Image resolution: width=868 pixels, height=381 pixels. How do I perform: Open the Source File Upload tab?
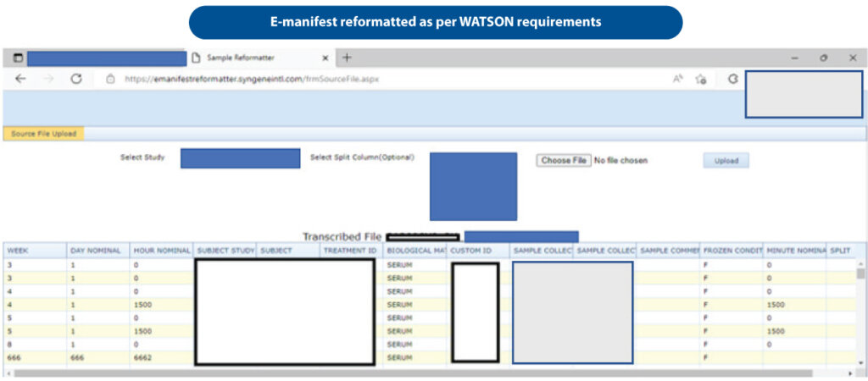44,134
